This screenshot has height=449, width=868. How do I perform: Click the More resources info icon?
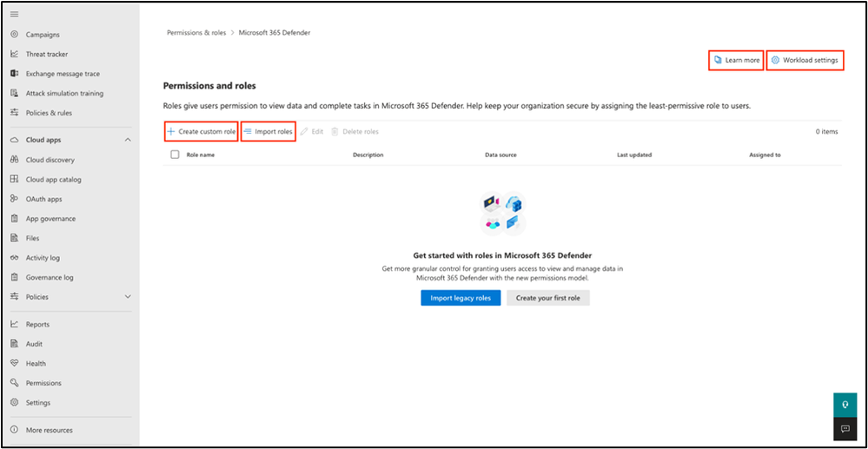15,430
